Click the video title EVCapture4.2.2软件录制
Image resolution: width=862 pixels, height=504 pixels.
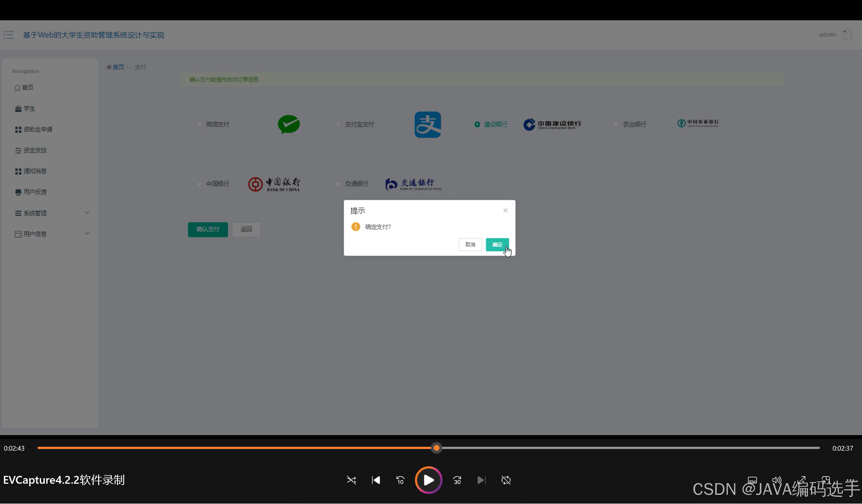coord(64,480)
